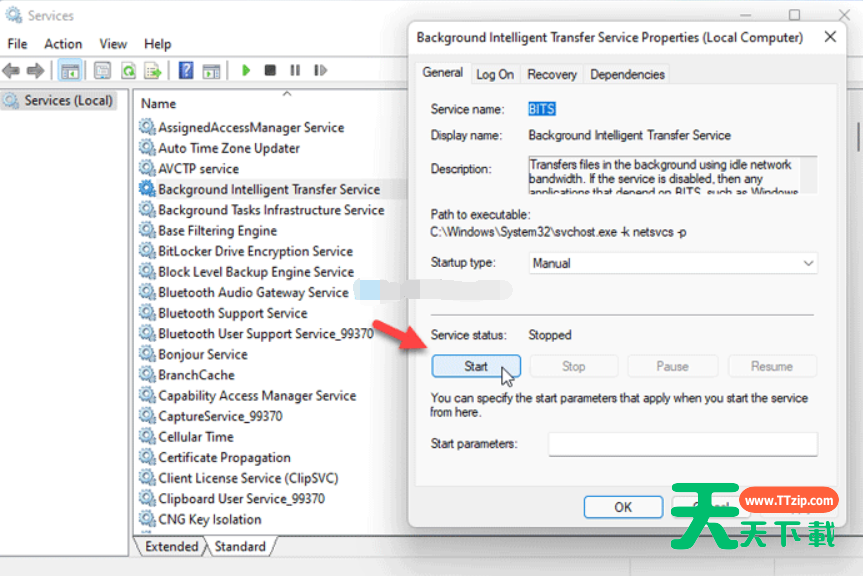Image resolution: width=863 pixels, height=576 pixels.
Task: Switch to the Standard view tab
Action: [x=240, y=546]
